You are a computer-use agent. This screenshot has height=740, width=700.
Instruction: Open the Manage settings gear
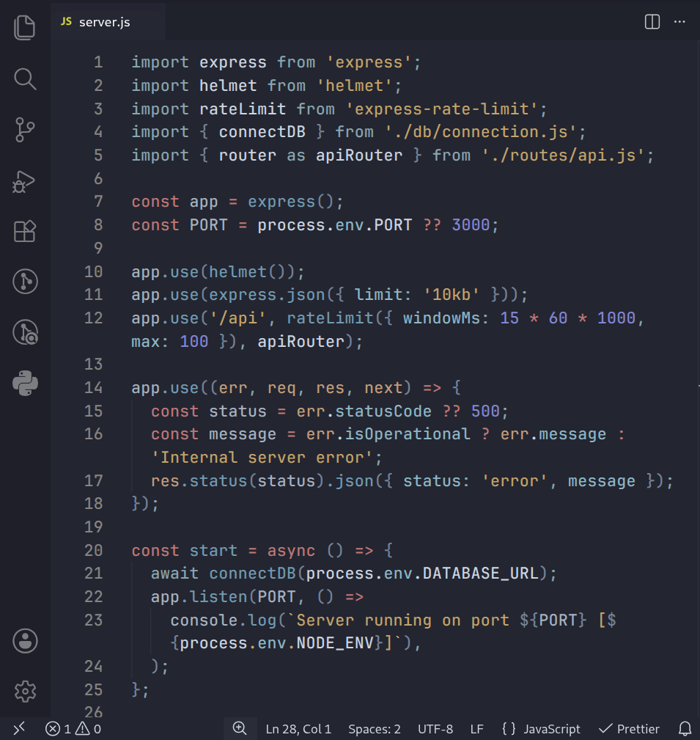click(x=25, y=692)
